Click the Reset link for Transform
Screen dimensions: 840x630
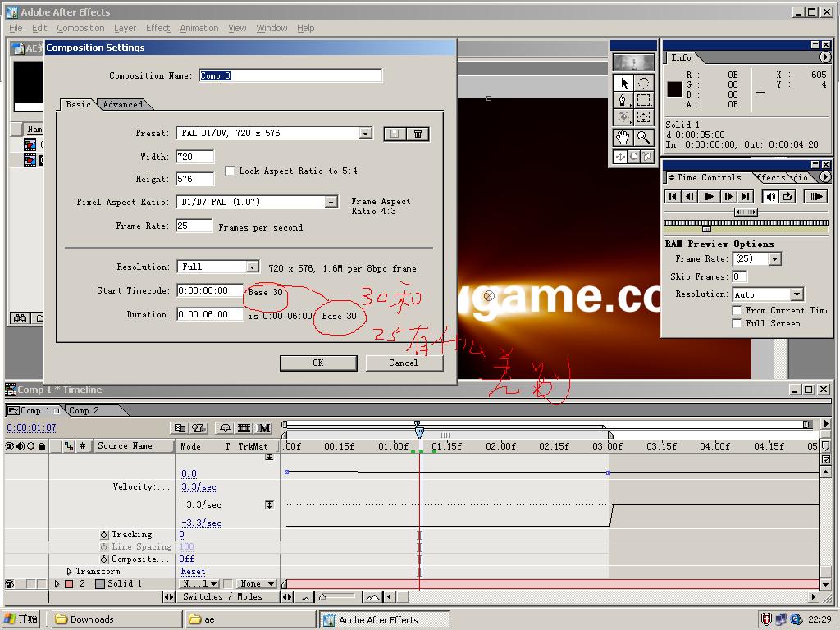point(193,572)
